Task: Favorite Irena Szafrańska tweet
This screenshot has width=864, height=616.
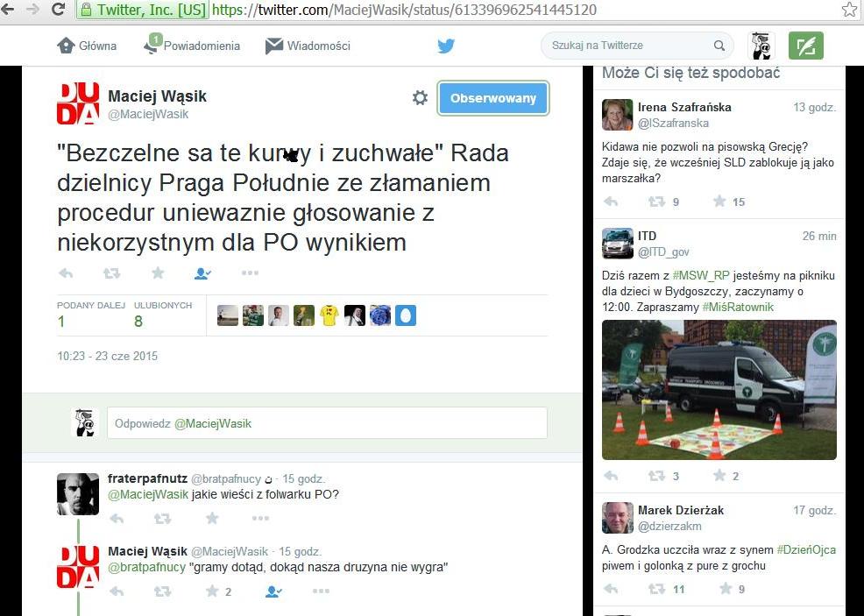Action: (719, 202)
